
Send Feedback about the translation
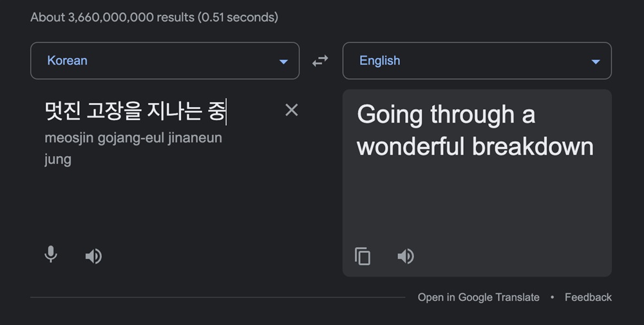tap(588, 297)
